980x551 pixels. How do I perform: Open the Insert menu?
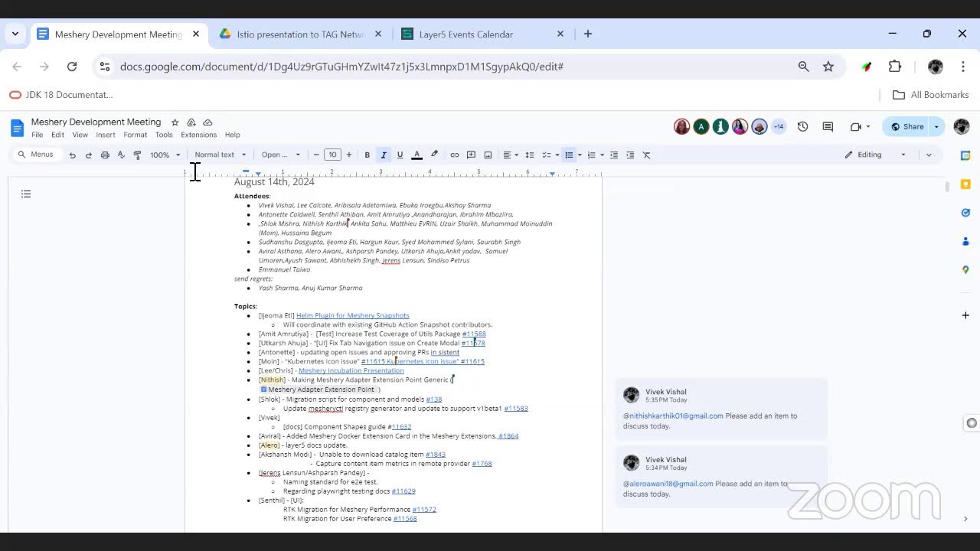click(106, 135)
